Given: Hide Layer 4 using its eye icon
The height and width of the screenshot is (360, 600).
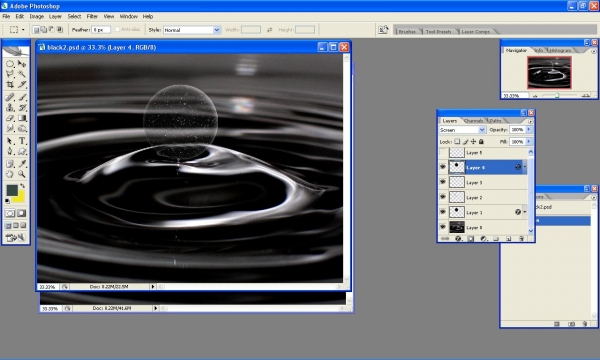Looking at the screenshot, I should (x=443, y=167).
